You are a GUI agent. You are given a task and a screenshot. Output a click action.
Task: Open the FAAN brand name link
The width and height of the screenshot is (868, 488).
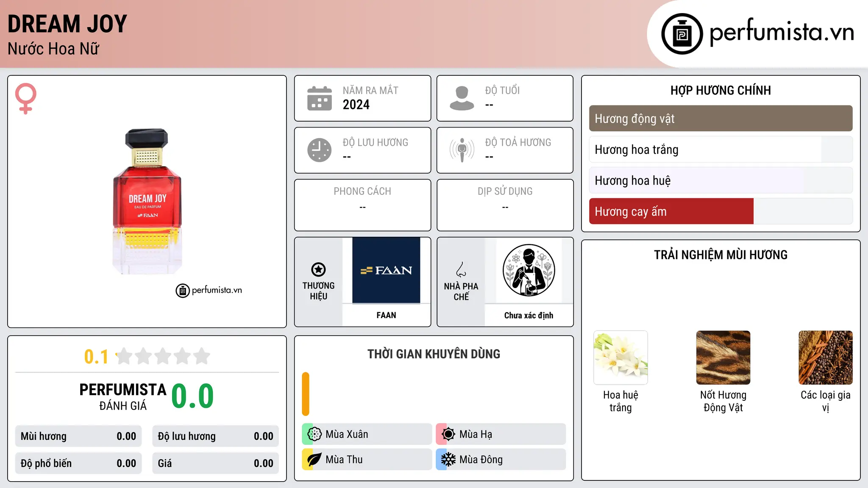point(386,315)
